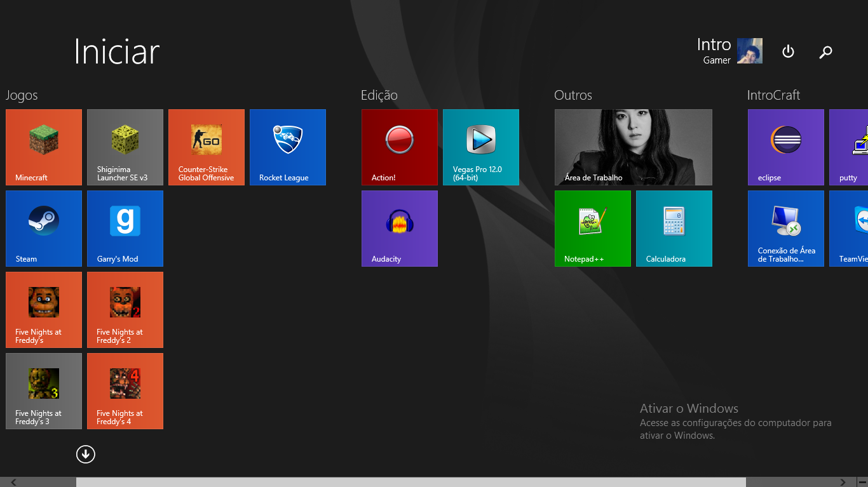Open the Área de Trabalho desktop tile
The height and width of the screenshot is (487, 868).
(x=634, y=147)
